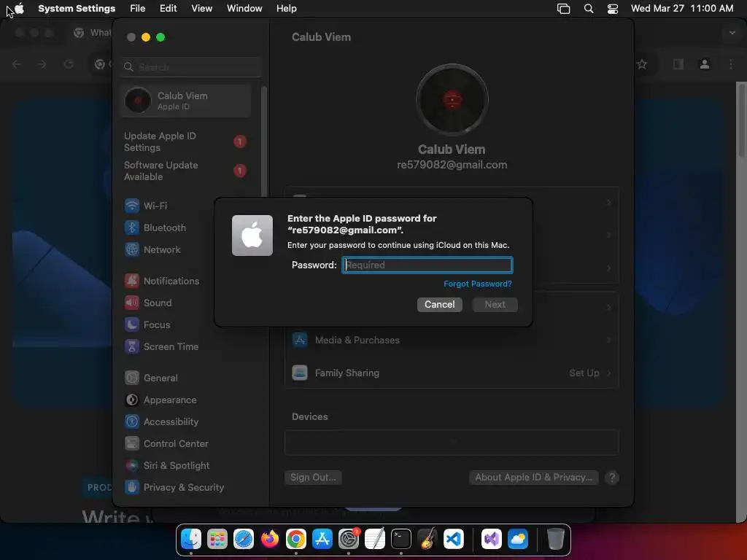This screenshot has width=747, height=560.
Task: Click the System Settings sidebar scrollbar
Action: [x=264, y=143]
